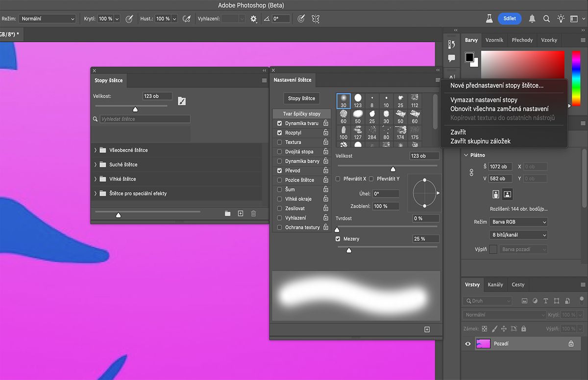
Task: Uncheck Převod checkbox
Action: pos(280,171)
